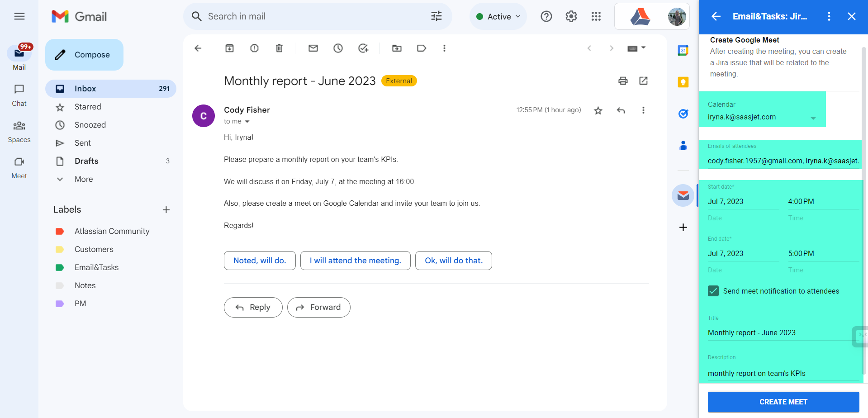Open Google Calendar side panel icon
The width and height of the screenshot is (868, 418).
(683, 51)
